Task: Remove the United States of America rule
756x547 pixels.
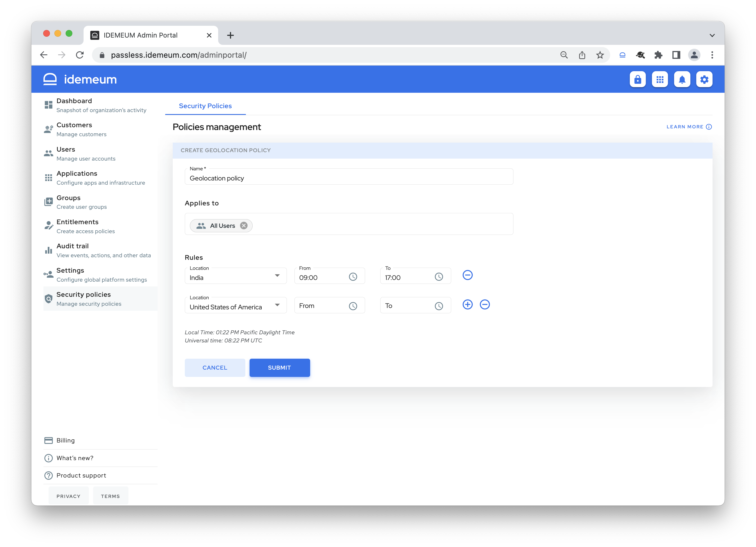Action: click(485, 305)
